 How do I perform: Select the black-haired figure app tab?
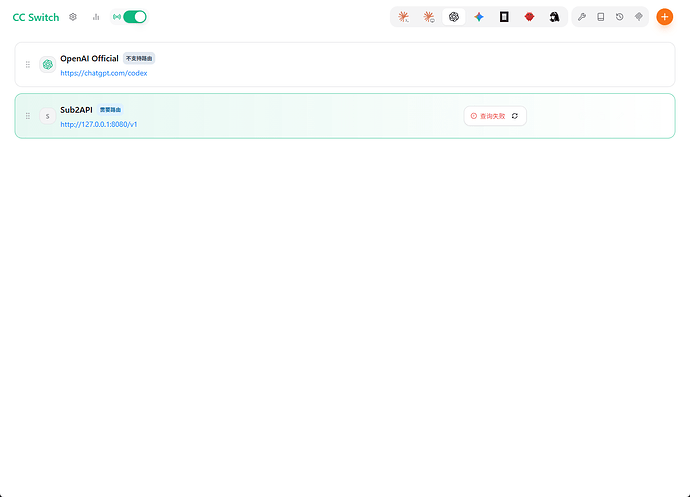(554, 17)
